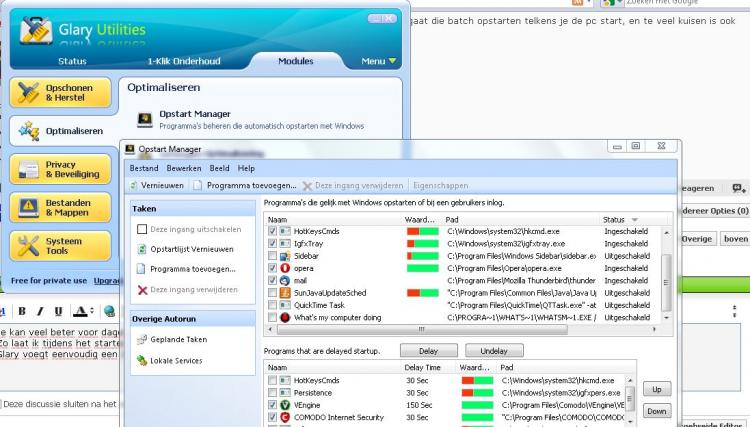The image size is (750, 427).
Task: Open the Menu dropdown in Glary Utilities
Action: (x=378, y=61)
